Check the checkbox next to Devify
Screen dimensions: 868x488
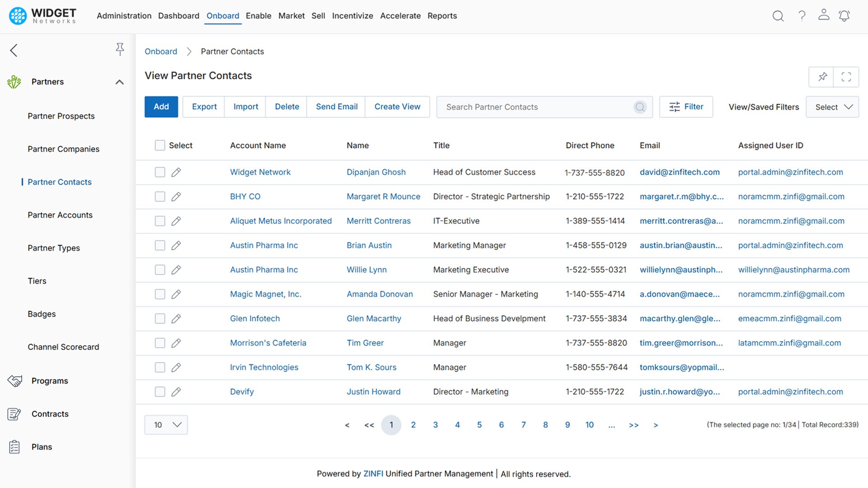tap(160, 392)
